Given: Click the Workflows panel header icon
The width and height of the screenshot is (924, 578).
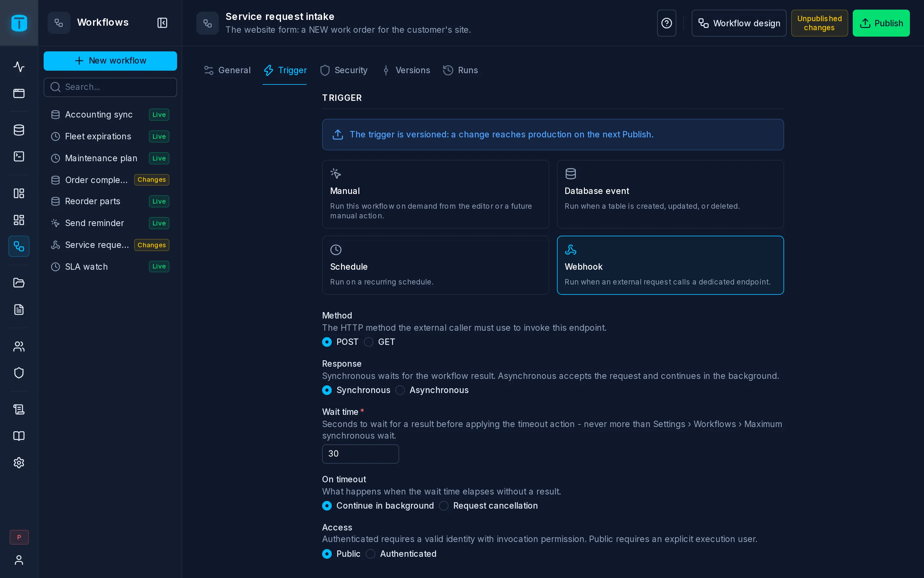Looking at the screenshot, I should (59, 23).
